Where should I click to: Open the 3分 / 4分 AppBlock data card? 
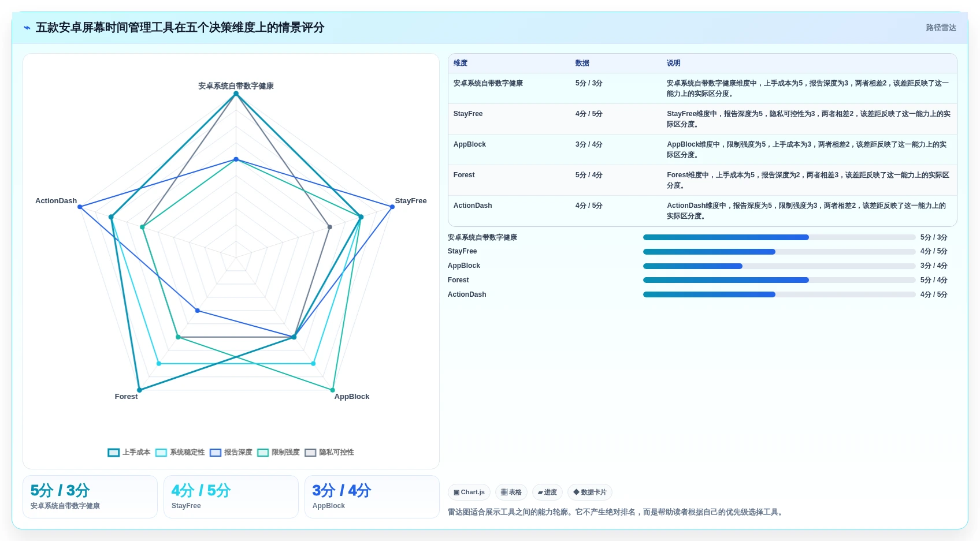point(372,497)
